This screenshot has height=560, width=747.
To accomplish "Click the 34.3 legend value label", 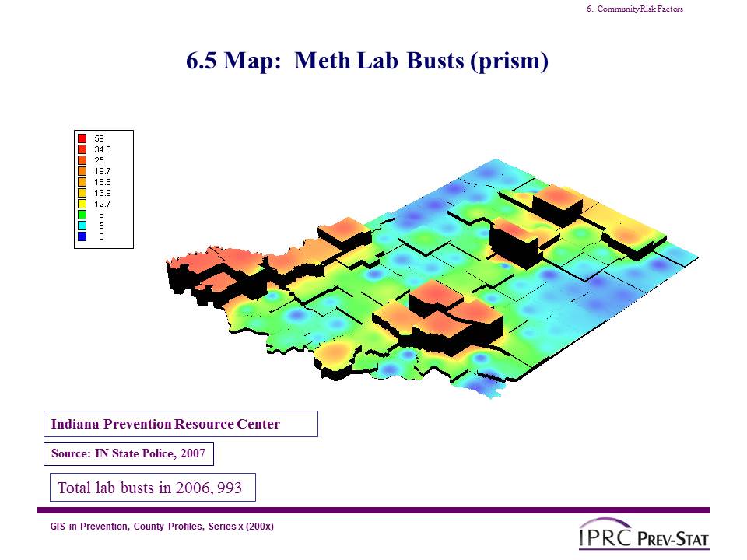I will pos(103,149).
